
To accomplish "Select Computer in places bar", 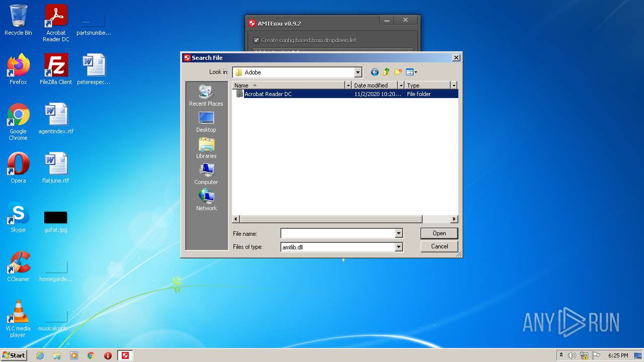I will [x=206, y=174].
